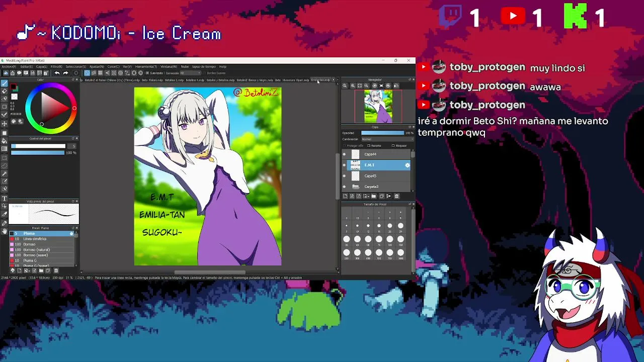Select the Move tool
644x362 pixels.
coord(5,124)
